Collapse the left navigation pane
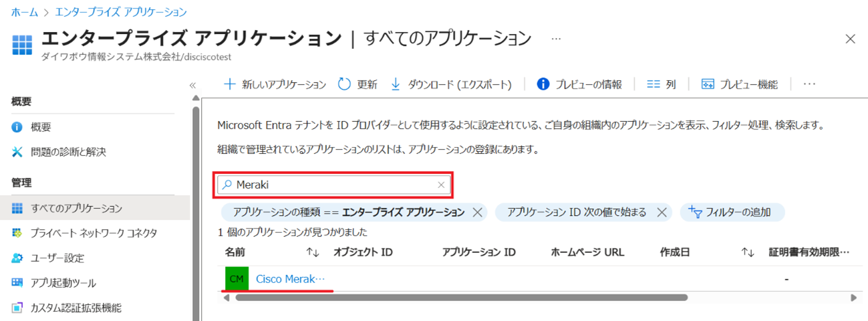 pyautogui.click(x=192, y=85)
